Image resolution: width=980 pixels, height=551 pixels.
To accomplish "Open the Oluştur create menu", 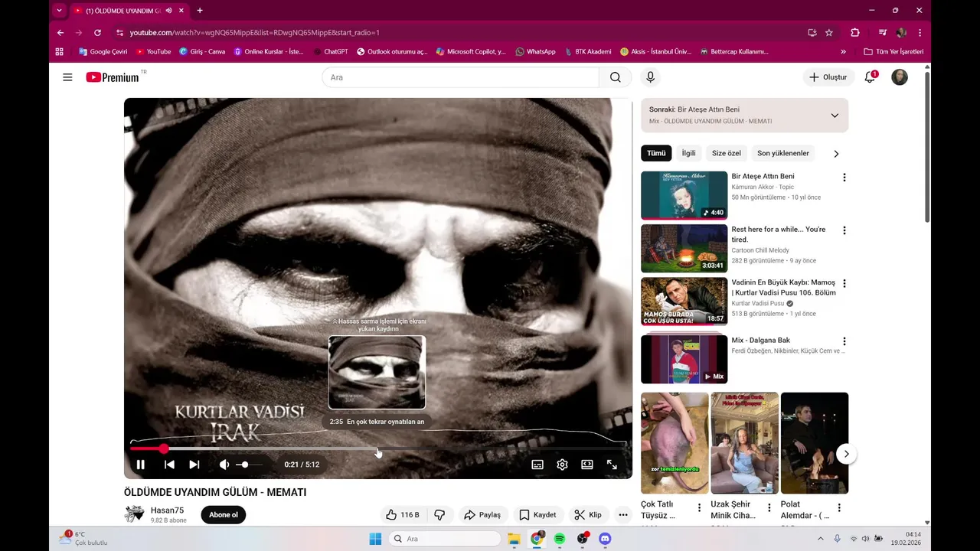I will pyautogui.click(x=828, y=77).
